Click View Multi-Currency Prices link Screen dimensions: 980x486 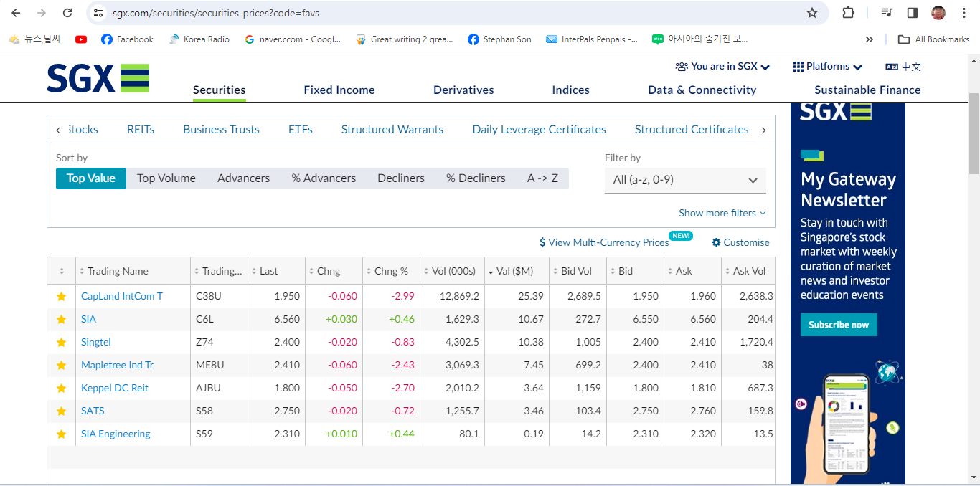[604, 242]
